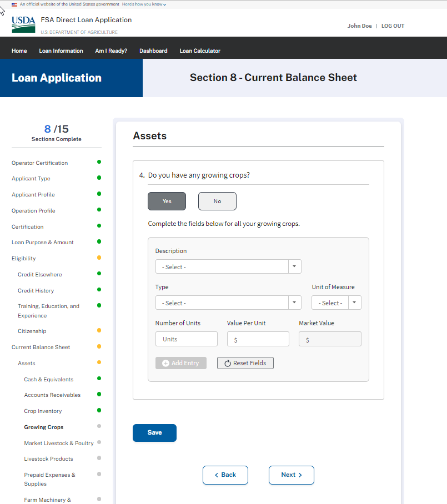Open Operation Profile section
This screenshot has width=447, height=504.
coord(33,210)
